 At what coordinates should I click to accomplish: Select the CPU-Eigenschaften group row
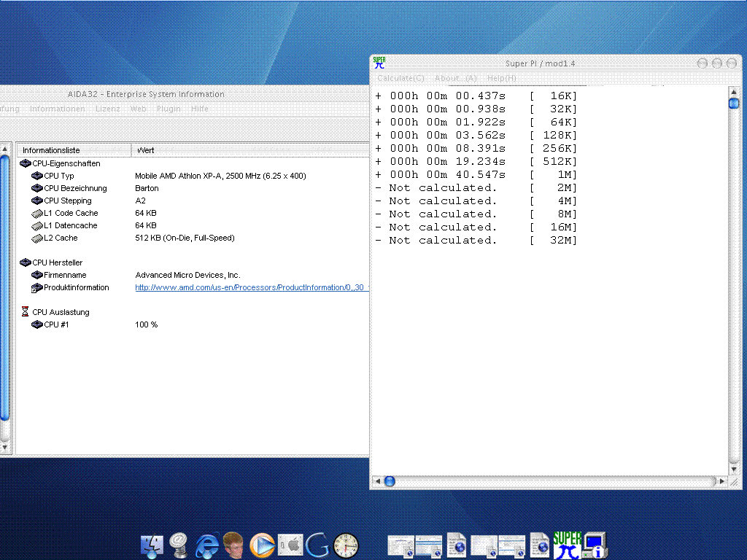pyautogui.click(x=66, y=163)
